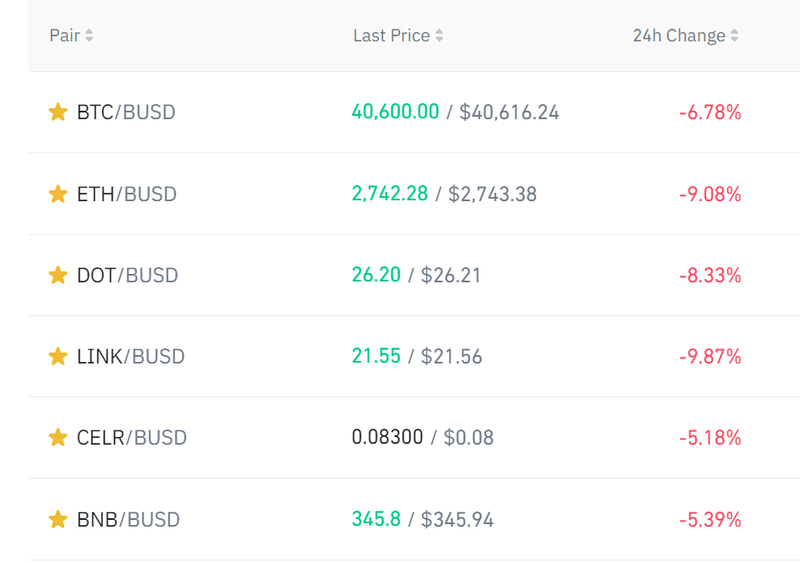Sort by the 24h Change column arrows

click(735, 36)
